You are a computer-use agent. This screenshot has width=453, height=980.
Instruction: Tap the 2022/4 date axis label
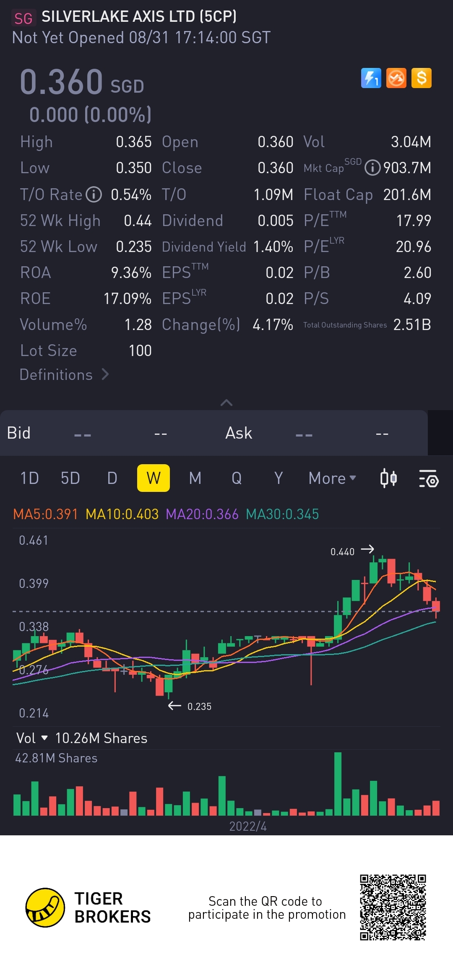point(248,826)
